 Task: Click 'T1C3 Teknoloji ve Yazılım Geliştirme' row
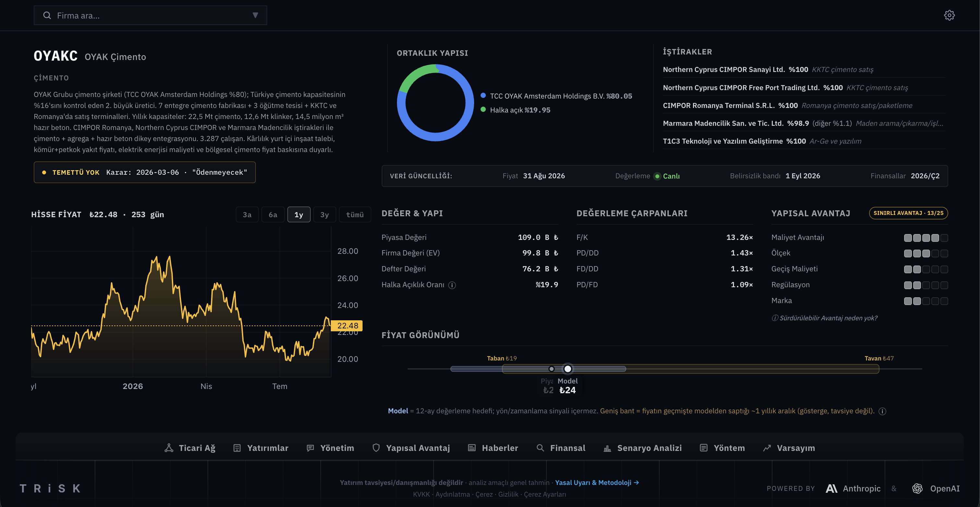coord(804,141)
